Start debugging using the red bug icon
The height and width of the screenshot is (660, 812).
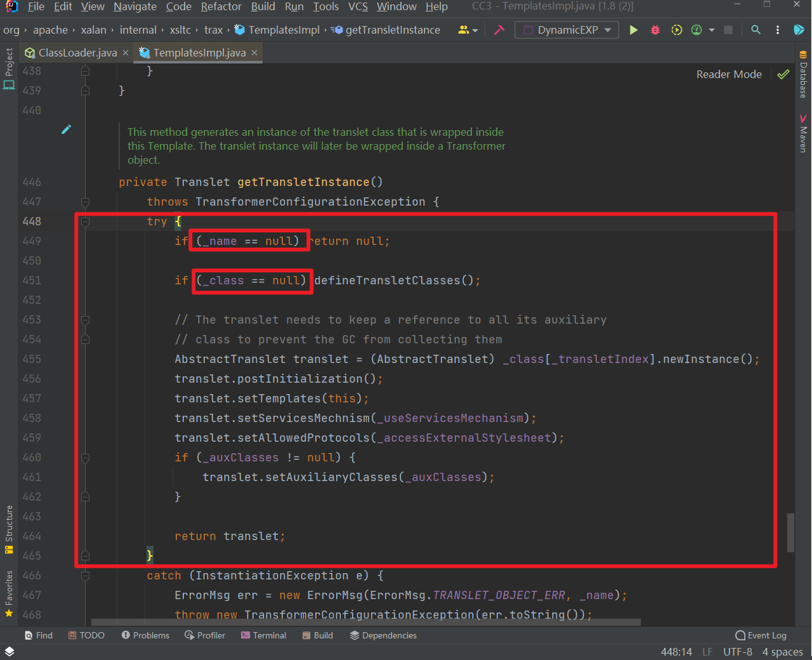tap(655, 29)
